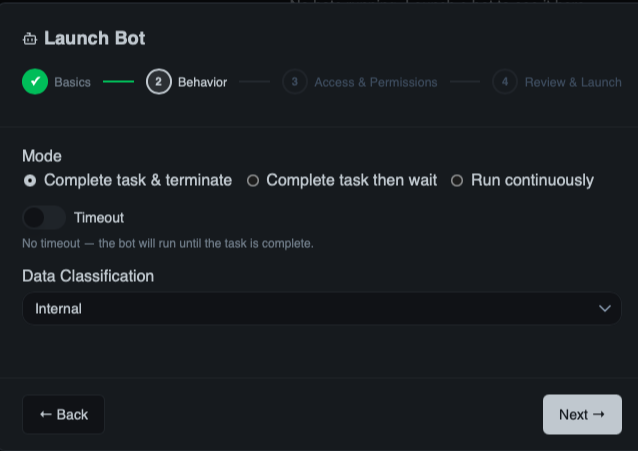Open the Basics step label
This screenshot has height=451, width=638.
(x=72, y=82)
